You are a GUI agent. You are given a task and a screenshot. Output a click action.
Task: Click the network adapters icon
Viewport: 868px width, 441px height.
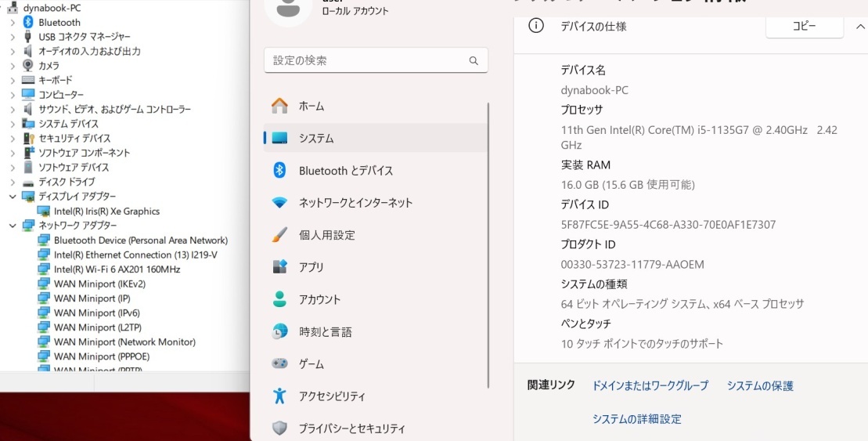[27, 226]
